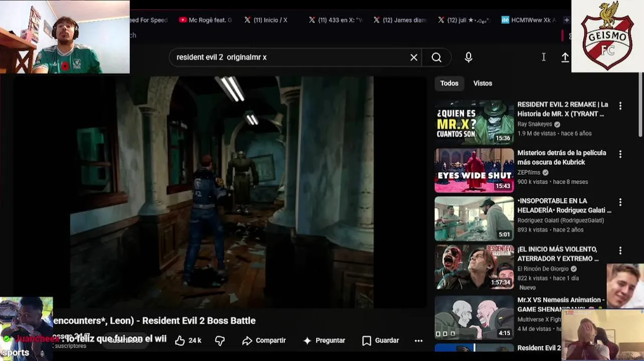Open EYES WIDE SHUT video thumbnail
644x361 pixels.
[474, 170]
